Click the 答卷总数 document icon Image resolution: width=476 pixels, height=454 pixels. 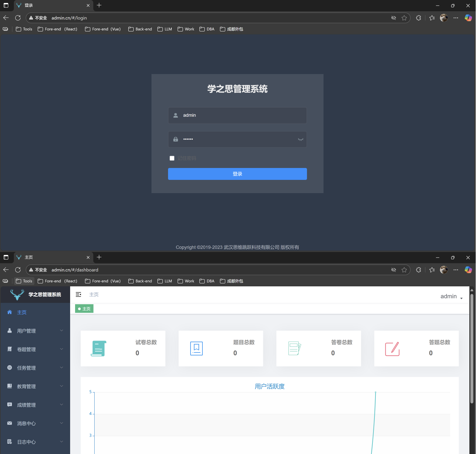tap(294, 349)
